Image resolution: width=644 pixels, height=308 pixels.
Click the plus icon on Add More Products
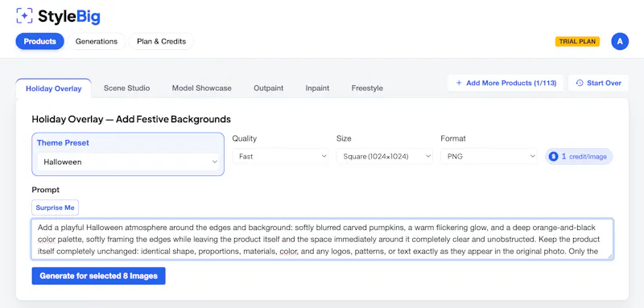click(x=459, y=83)
